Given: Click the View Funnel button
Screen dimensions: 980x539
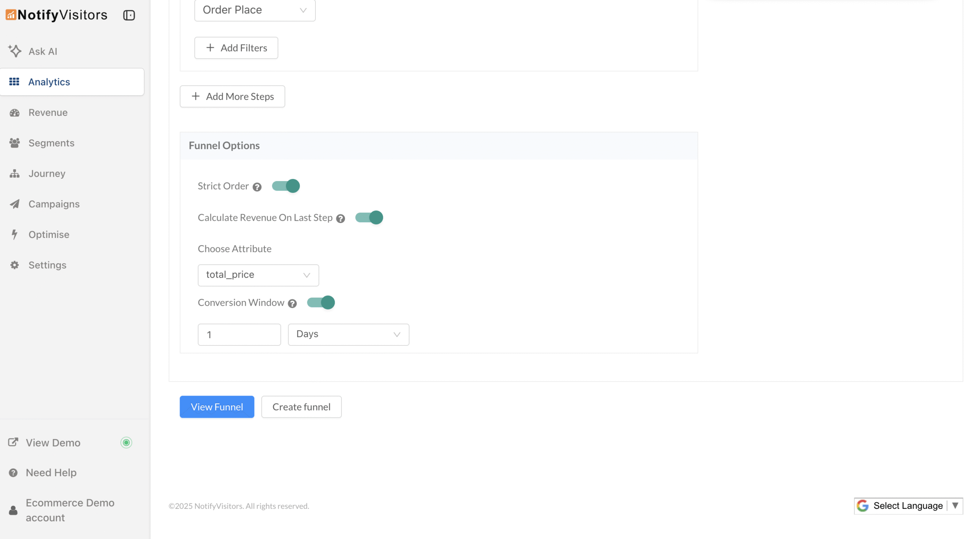Looking at the screenshot, I should 217,407.
